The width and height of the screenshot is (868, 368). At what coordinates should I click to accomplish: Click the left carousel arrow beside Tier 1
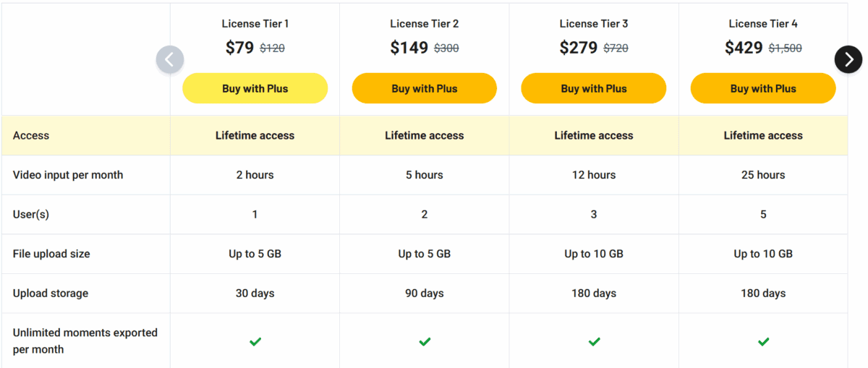click(170, 59)
